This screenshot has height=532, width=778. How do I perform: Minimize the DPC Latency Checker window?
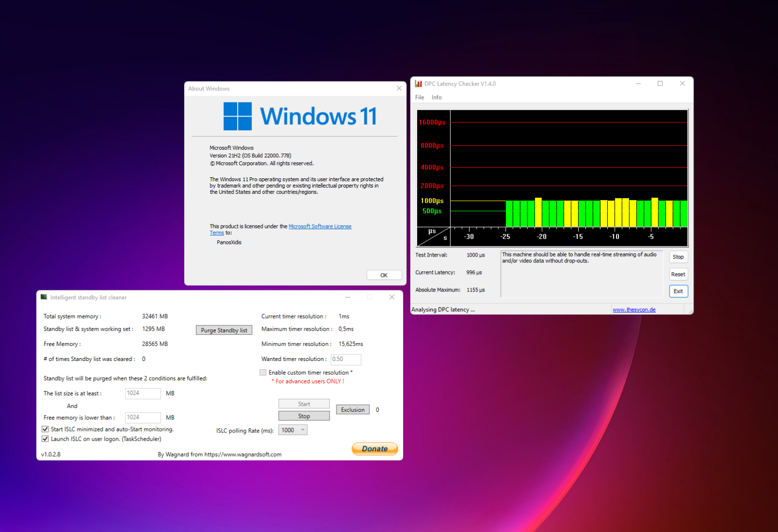coord(638,84)
